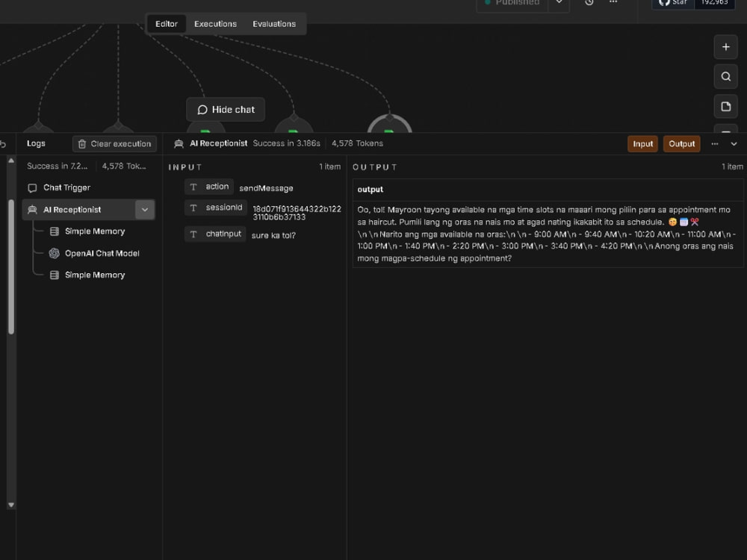
Task: Click the logs list scrollbar thumb
Action: [x=11, y=267]
